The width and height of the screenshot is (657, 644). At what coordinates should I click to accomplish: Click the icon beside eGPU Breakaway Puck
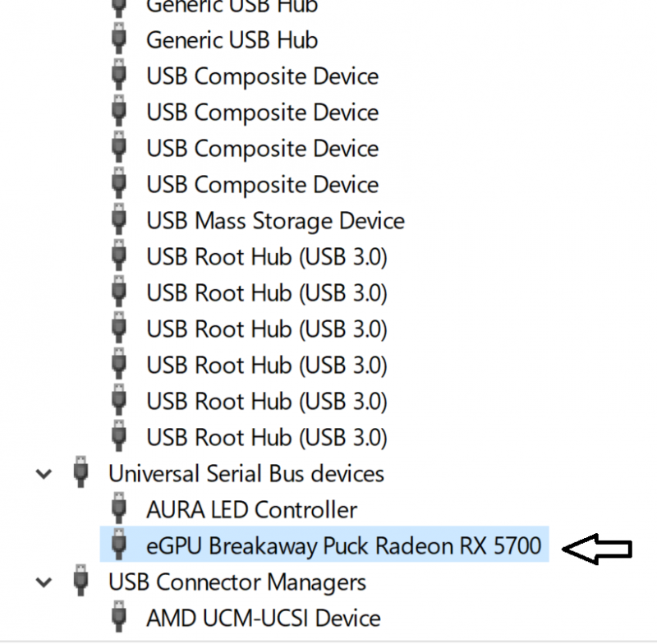[119, 545]
